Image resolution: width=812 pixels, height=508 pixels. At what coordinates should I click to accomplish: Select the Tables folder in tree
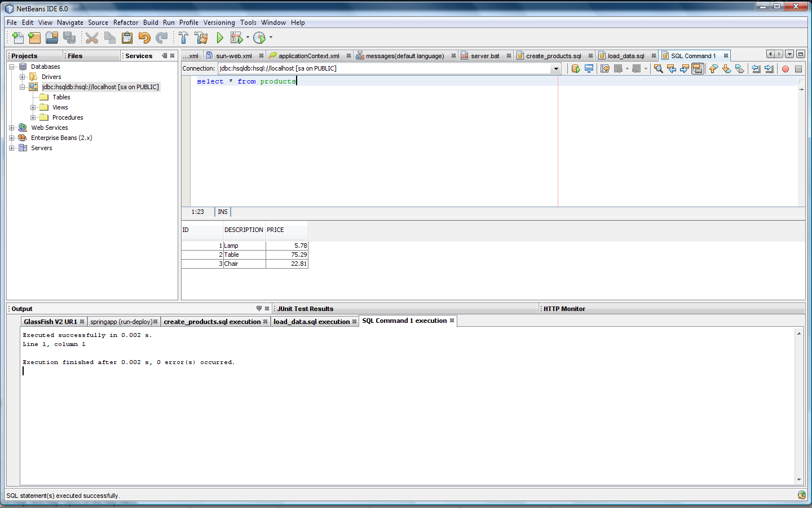pos(61,97)
